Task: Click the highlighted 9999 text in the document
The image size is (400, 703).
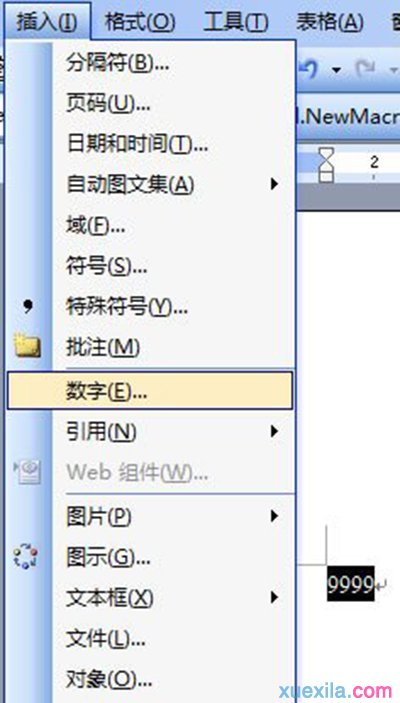Action: pos(351,584)
